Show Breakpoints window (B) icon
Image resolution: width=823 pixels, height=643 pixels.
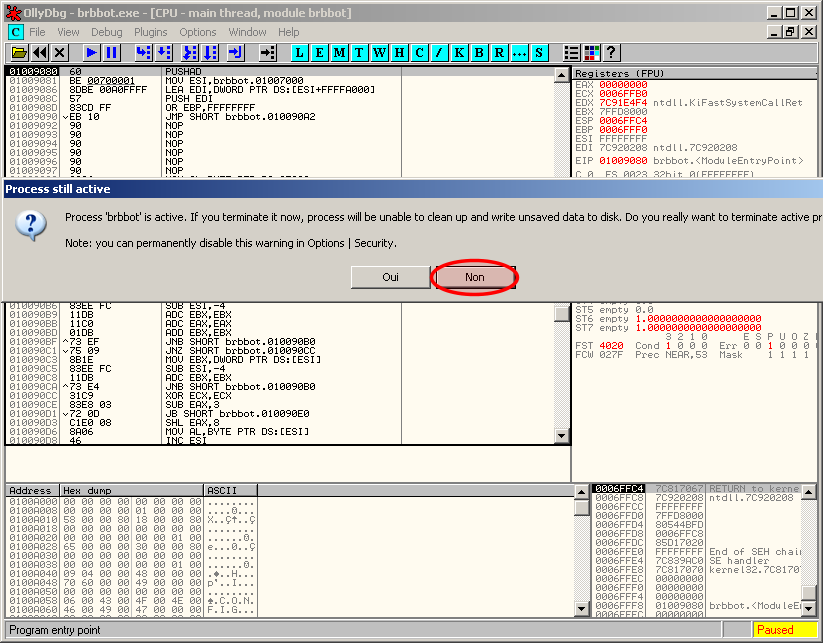pos(479,52)
